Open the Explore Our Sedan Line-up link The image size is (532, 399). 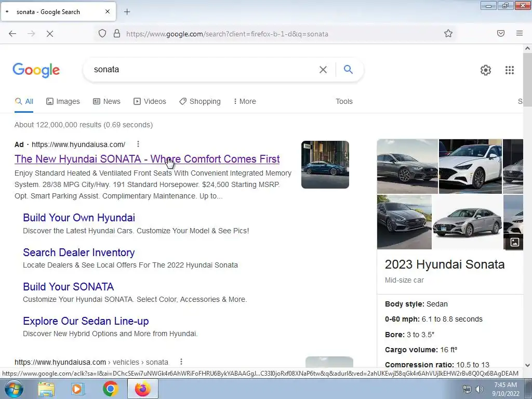86,321
